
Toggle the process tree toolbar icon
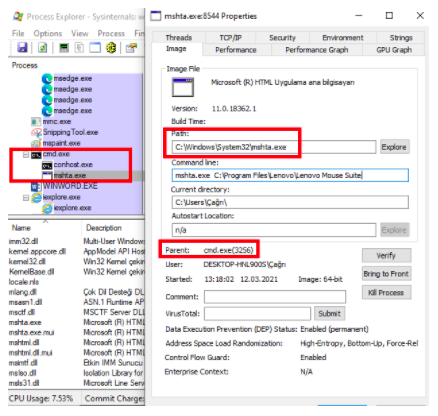[79, 48]
